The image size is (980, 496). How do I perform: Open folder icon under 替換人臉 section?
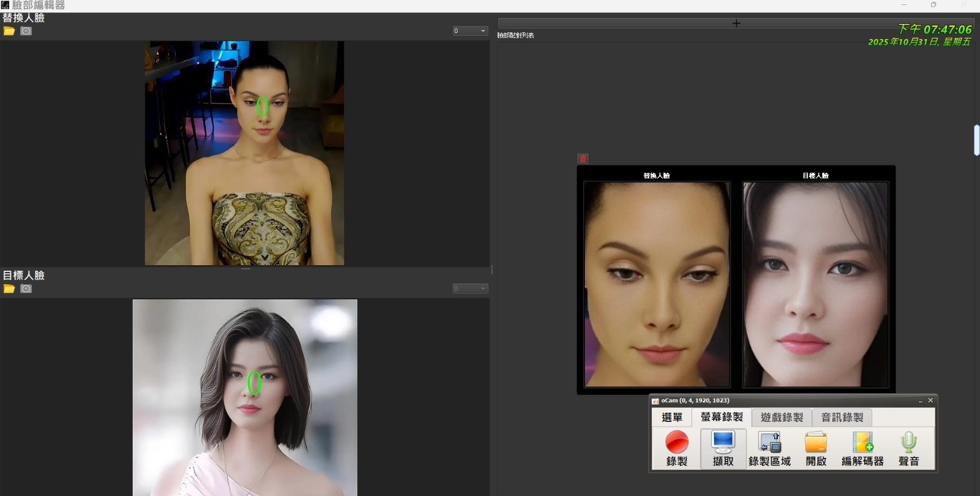(9, 31)
